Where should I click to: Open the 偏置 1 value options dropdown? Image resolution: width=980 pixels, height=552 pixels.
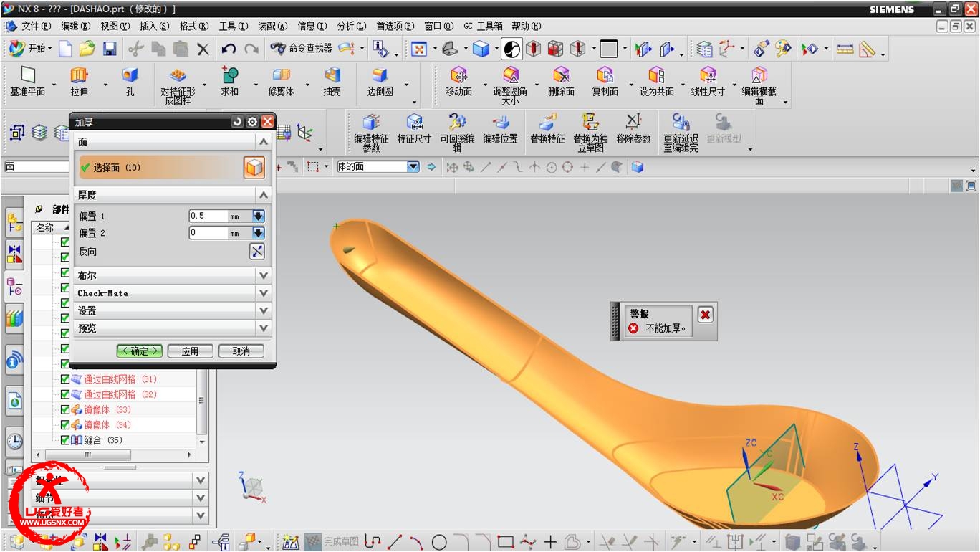258,216
